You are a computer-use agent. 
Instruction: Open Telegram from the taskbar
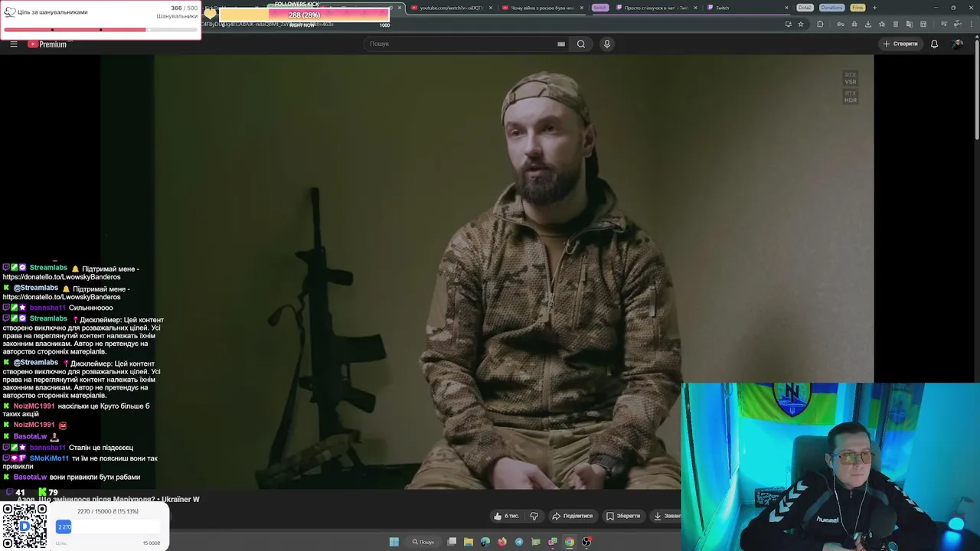519,542
